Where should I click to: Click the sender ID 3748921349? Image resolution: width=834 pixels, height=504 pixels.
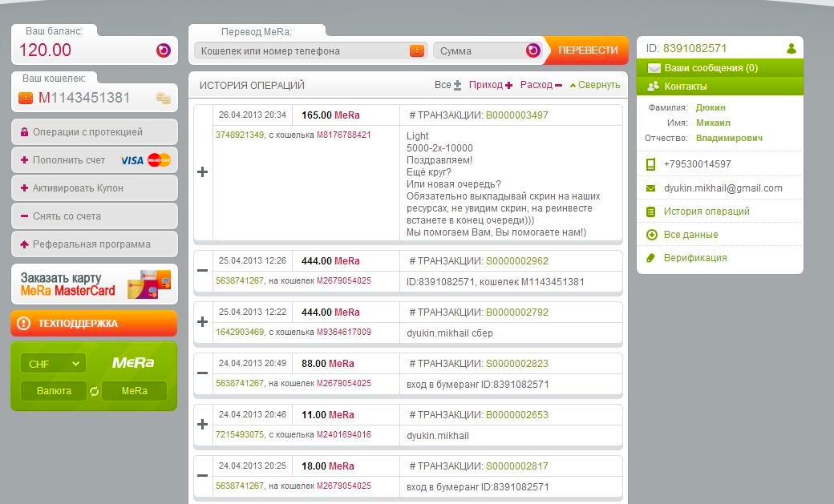(x=239, y=135)
